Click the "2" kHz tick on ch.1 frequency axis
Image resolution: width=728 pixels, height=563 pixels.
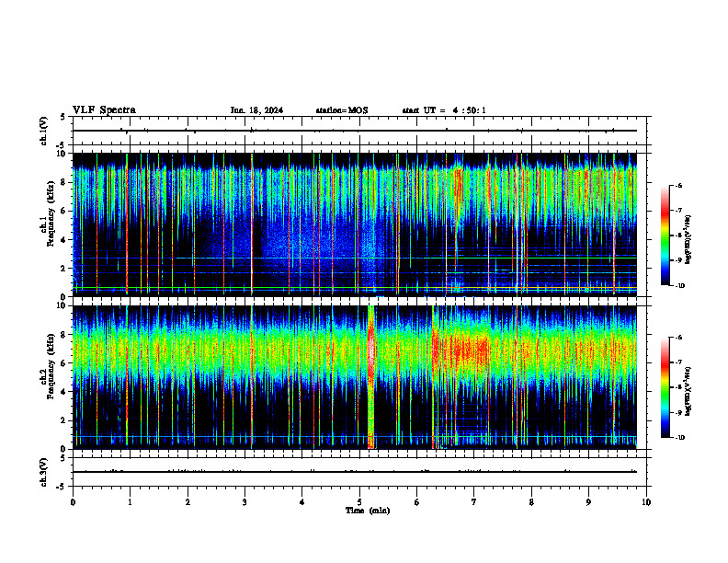click(x=65, y=268)
